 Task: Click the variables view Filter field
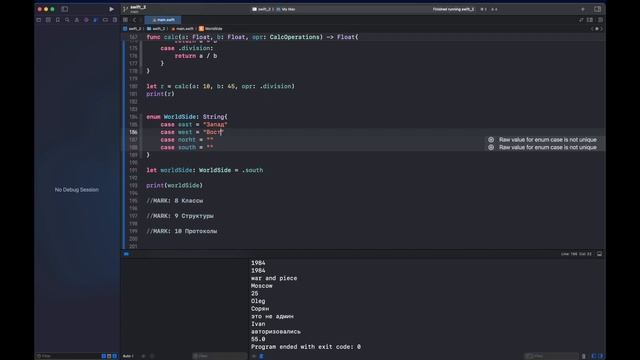click(x=220, y=356)
